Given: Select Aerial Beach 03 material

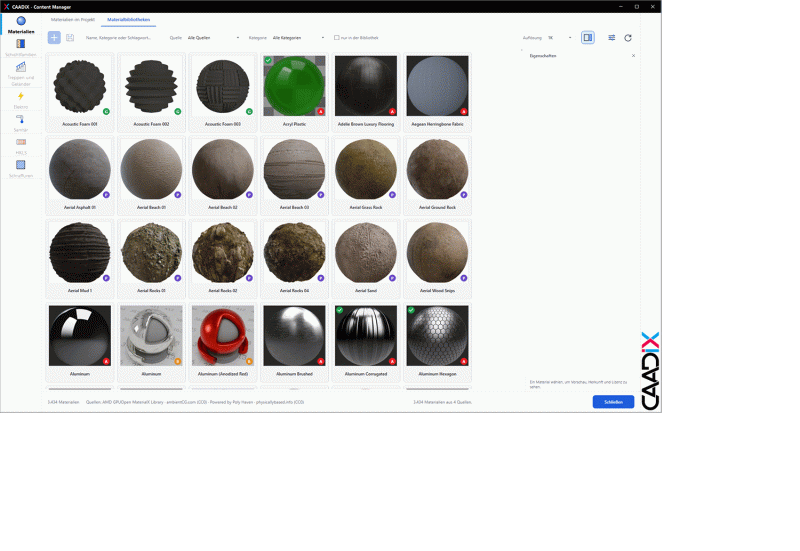Looking at the screenshot, I should (x=294, y=175).
